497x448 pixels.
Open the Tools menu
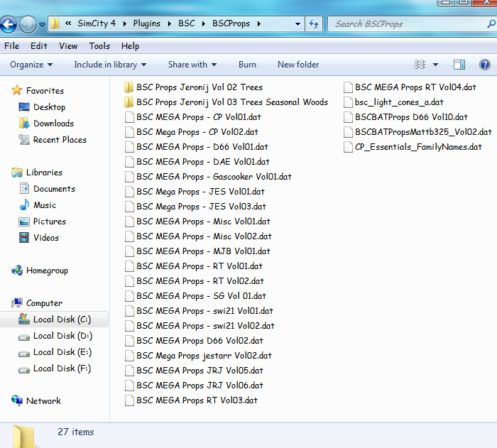pos(99,46)
